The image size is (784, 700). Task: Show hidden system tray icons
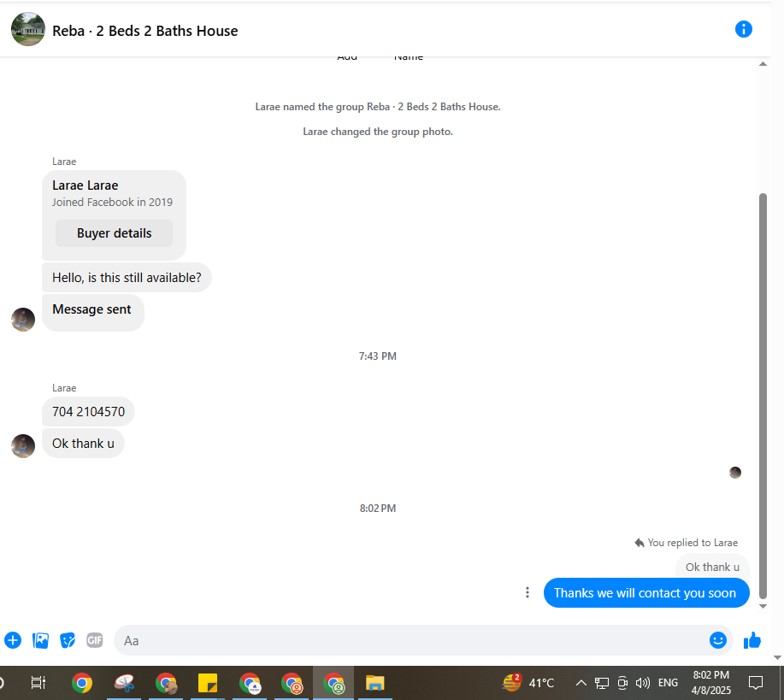581,683
